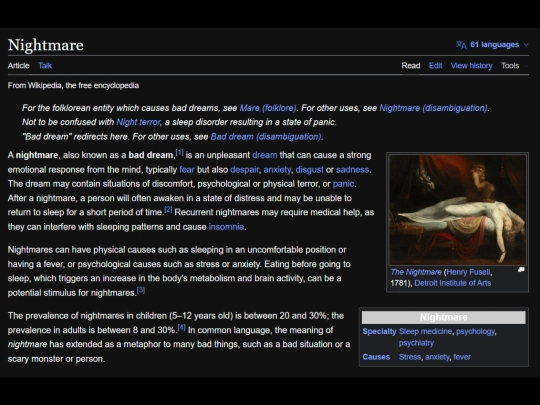This screenshot has width=540, height=405.
Task: Open the Nightmare (disambiguation) link
Action: (x=433, y=108)
